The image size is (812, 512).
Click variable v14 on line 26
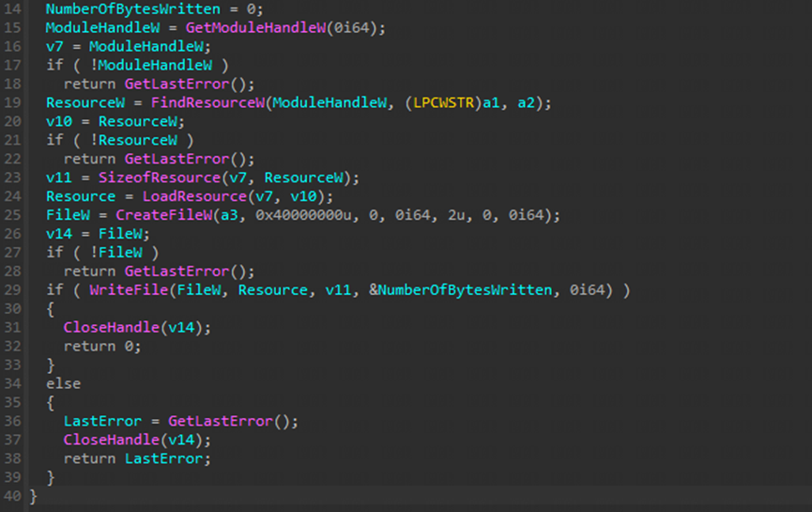(x=59, y=234)
